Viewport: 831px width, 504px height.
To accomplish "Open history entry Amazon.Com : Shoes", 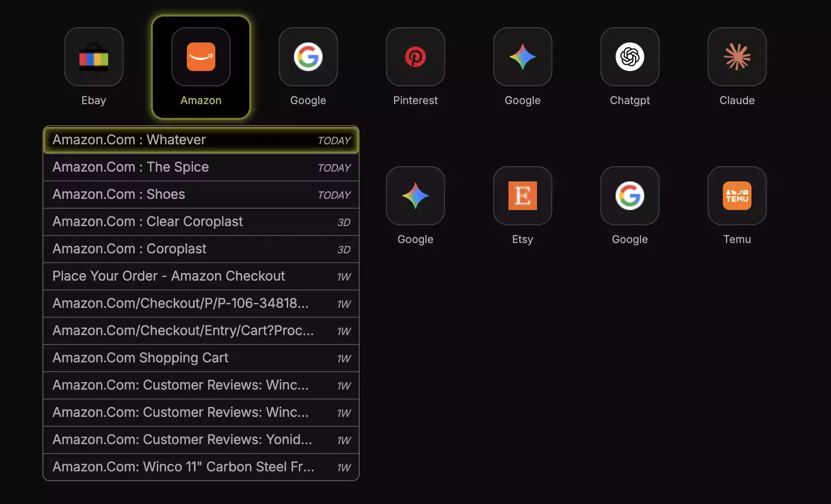I will click(201, 194).
